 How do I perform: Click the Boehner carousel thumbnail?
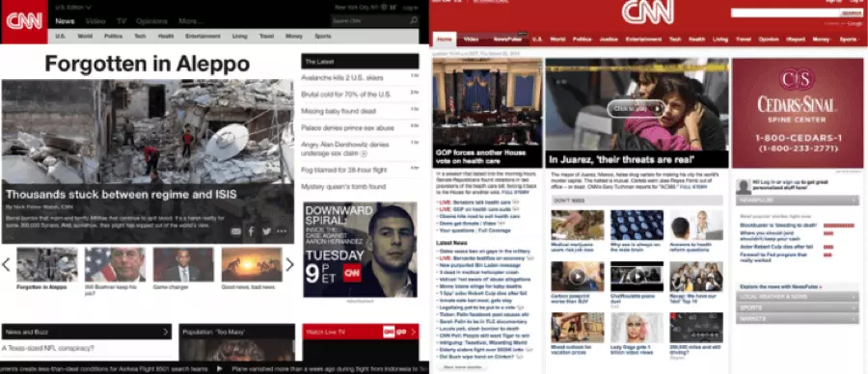pos(115,264)
